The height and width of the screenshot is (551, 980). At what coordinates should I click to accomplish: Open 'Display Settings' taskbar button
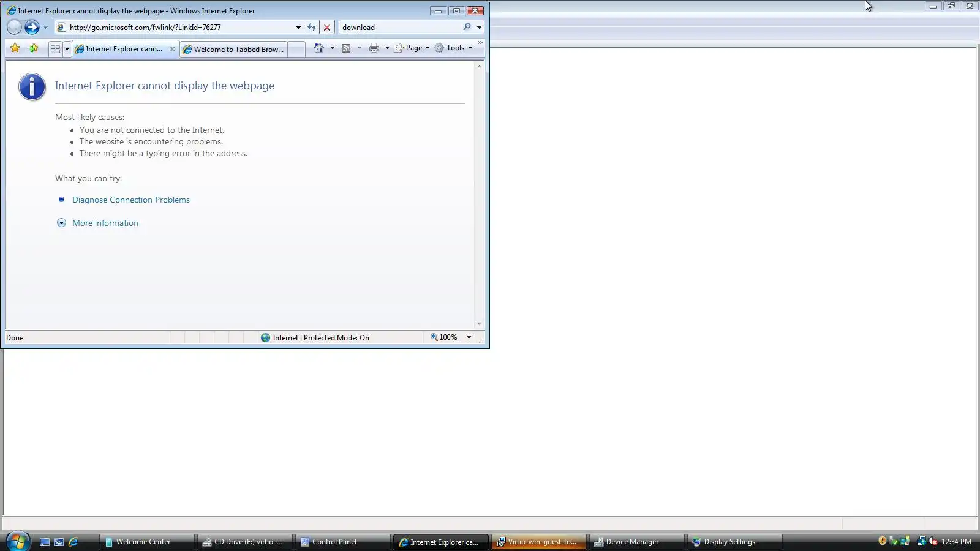(x=735, y=542)
